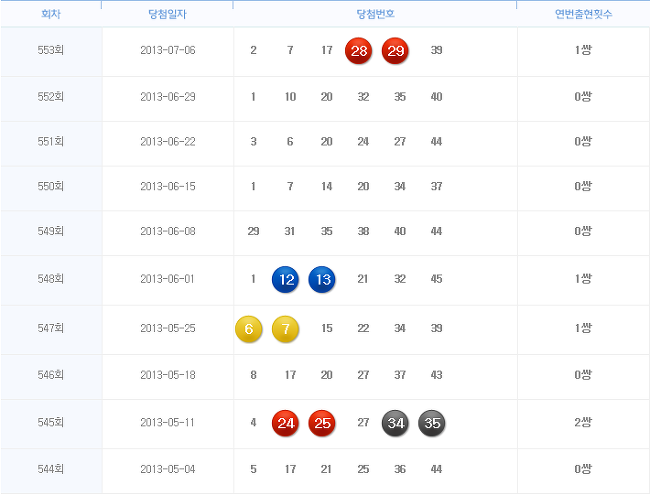650x495 pixels.
Task: Click the 당첨일자 column header
Action: 167,14
